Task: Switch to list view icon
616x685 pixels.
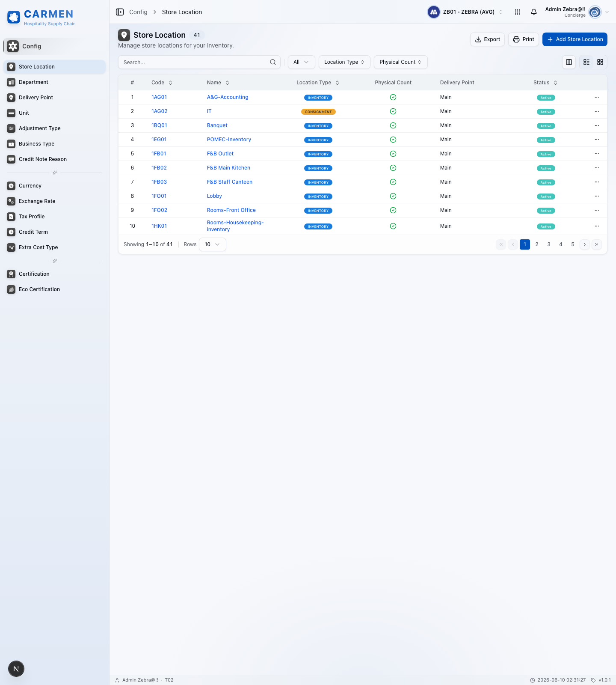Action: [x=586, y=62]
